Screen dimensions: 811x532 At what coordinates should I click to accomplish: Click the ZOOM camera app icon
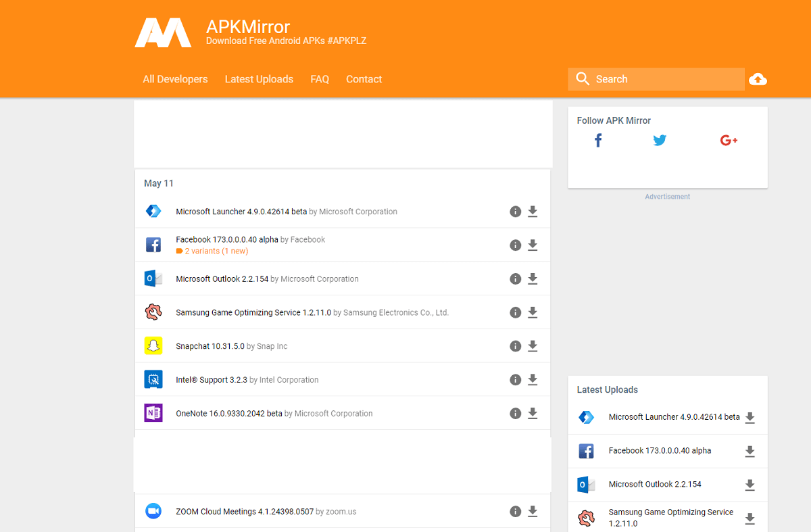(x=153, y=511)
